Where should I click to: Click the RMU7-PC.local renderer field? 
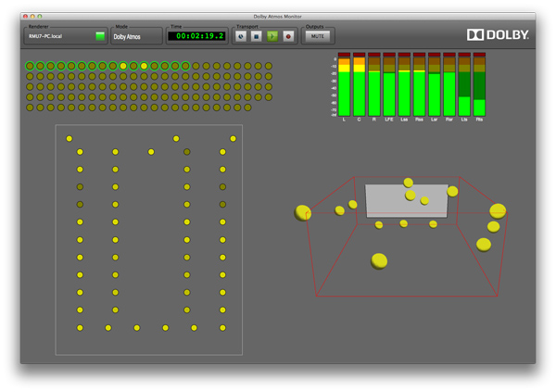66,36
